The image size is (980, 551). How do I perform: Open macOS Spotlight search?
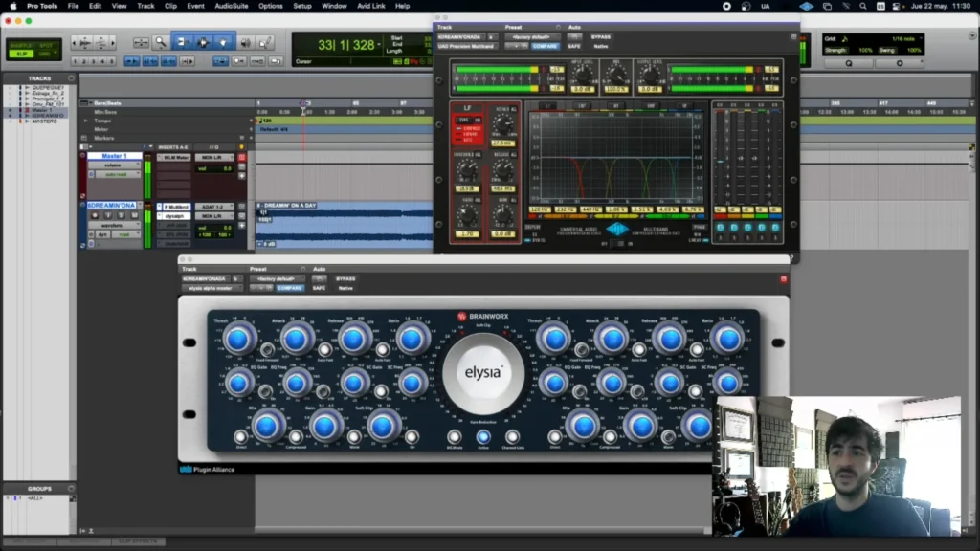coord(862,7)
